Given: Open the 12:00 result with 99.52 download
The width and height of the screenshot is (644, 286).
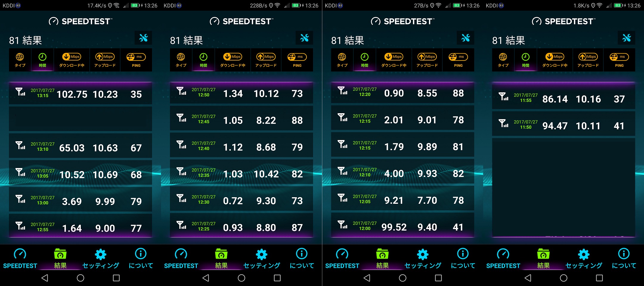Looking at the screenshot, I should (x=402, y=226).
